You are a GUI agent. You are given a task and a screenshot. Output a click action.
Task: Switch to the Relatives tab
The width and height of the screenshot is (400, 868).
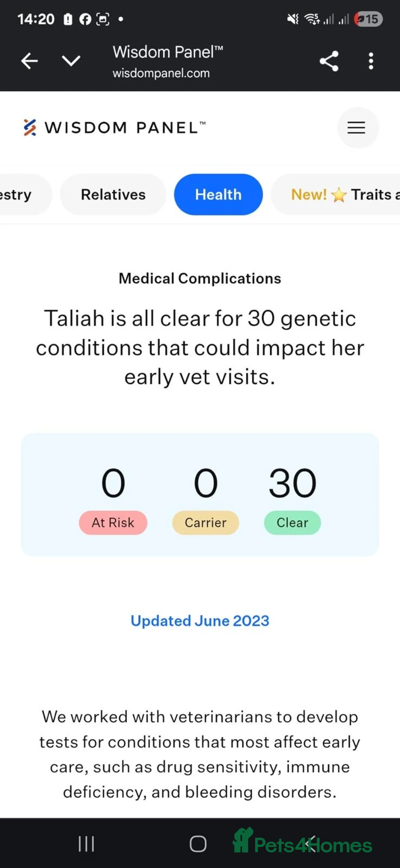113,195
